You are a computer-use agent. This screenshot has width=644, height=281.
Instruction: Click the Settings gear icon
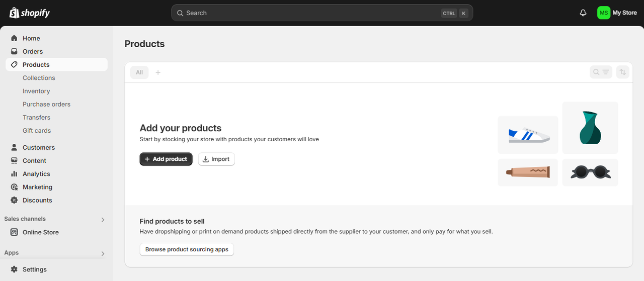click(x=14, y=269)
